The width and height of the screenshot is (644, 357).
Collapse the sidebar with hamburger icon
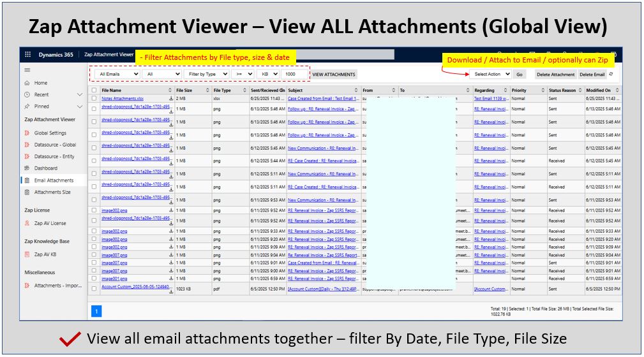[x=27, y=69]
